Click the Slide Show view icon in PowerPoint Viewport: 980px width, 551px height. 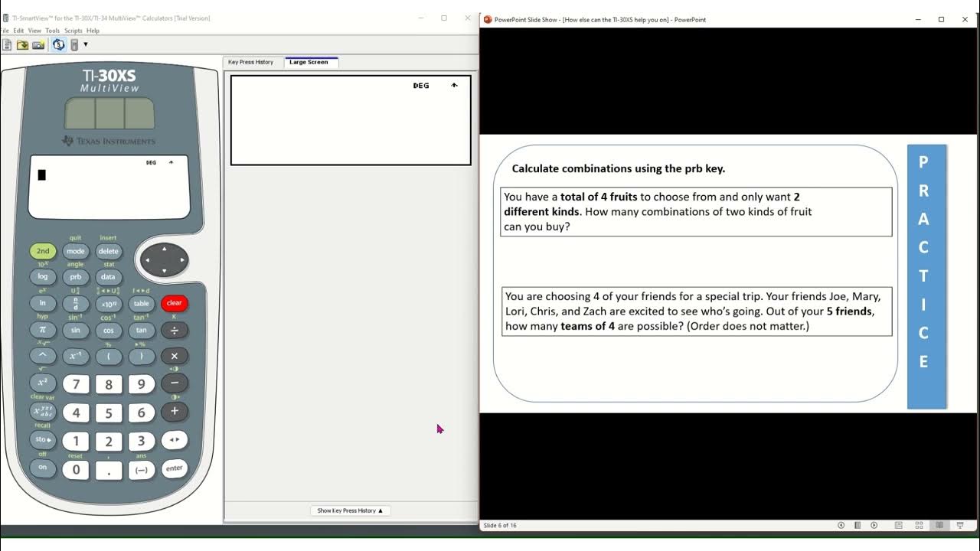click(960, 525)
